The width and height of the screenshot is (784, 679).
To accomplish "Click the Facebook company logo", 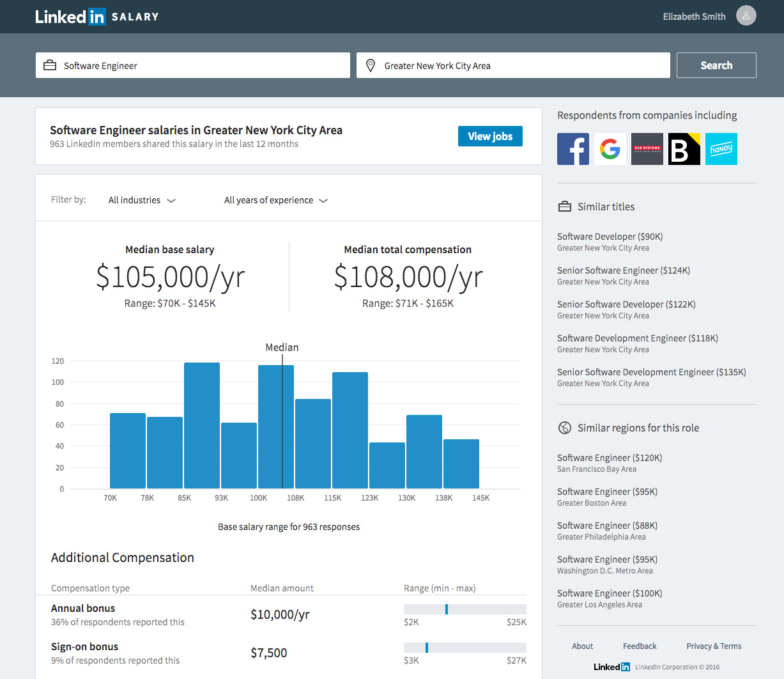I will pyautogui.click(x=573, y=148).
